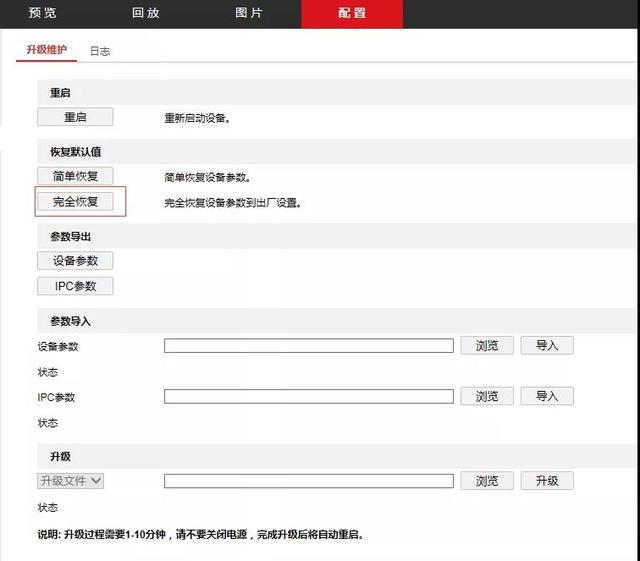Switch to the 日志 sub-tab

pos(100,51)
